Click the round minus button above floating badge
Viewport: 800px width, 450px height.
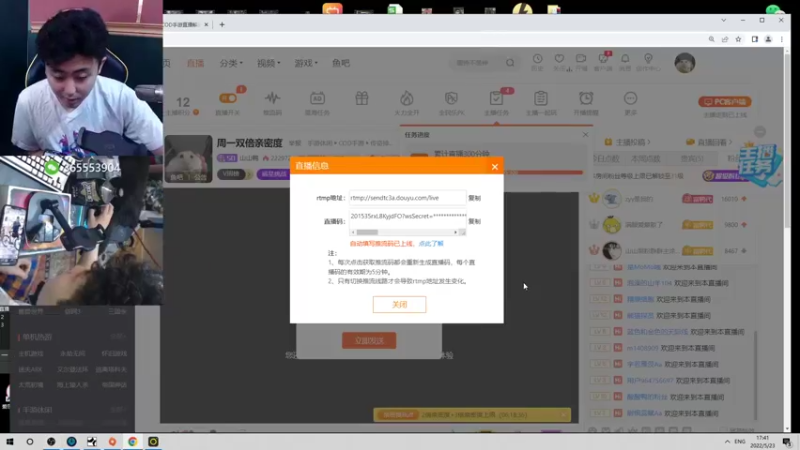coord(760,132)
